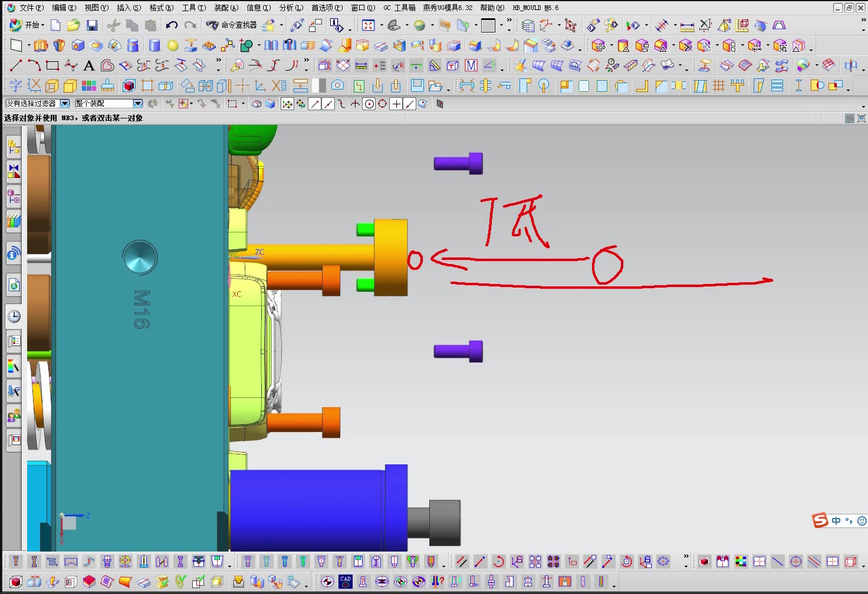Click the Open file folder icon

click(73, 25)
